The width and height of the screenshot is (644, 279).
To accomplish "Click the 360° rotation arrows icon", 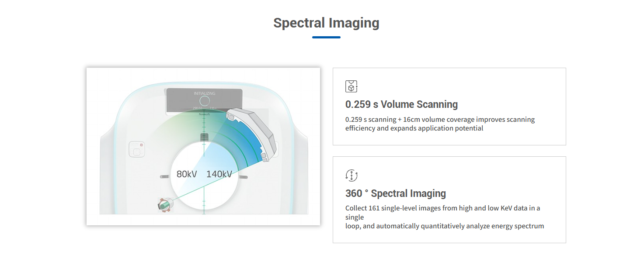I will point(352,176).
